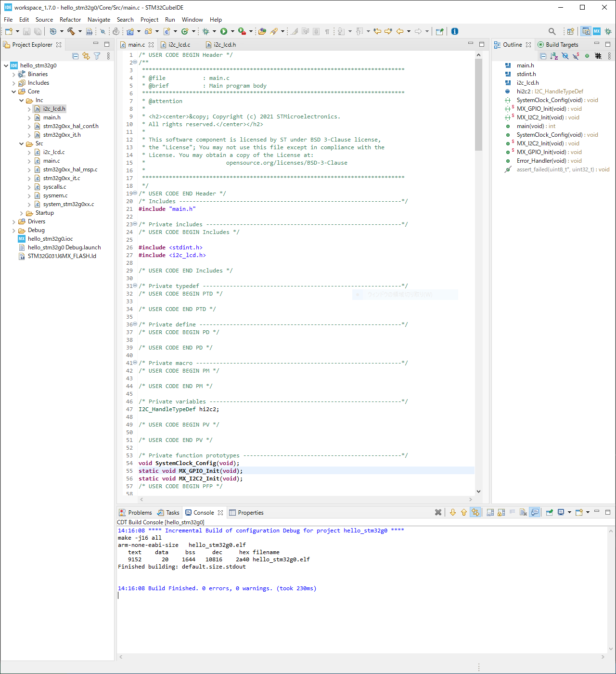Viewport: 616px width, 674px height.
Task: Collapse the Src folder in tree
Action: (21, 143)
